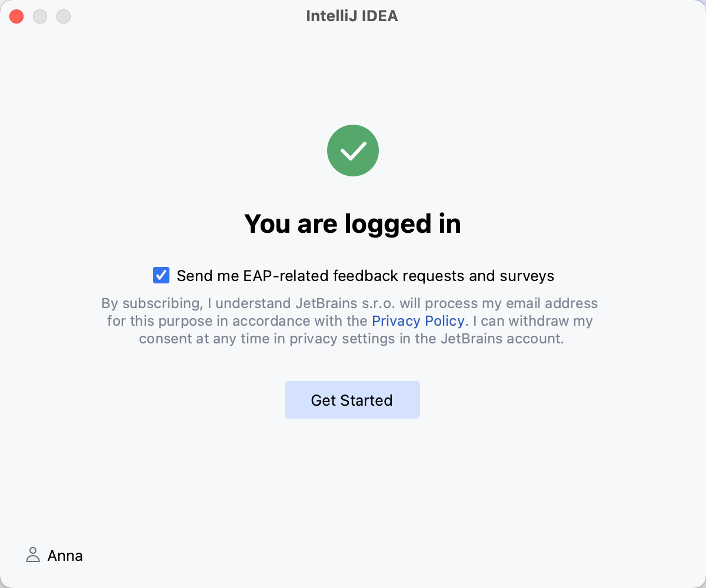Click the person silhouette icon in the bottom corner

pyautogui.click(x=33, y=554)
